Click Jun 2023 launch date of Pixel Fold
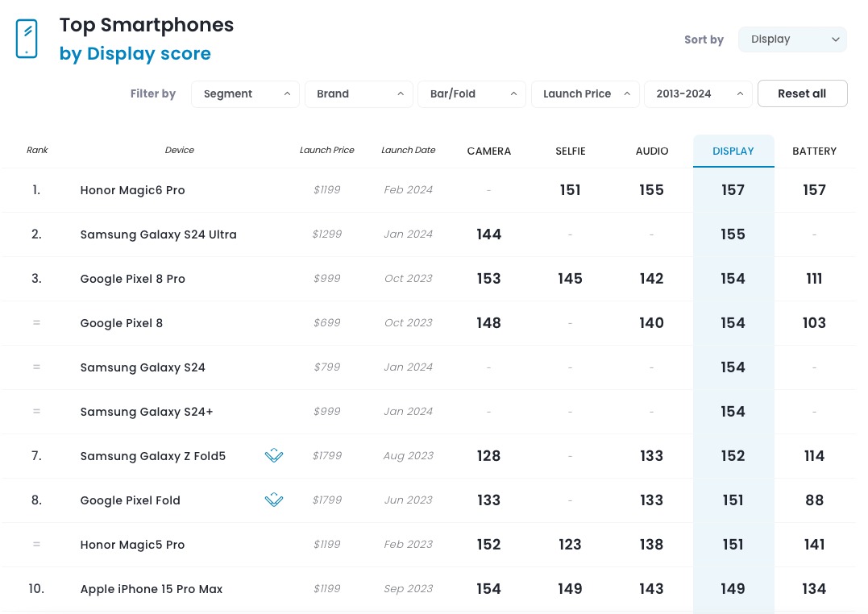 tap(408, 500)
